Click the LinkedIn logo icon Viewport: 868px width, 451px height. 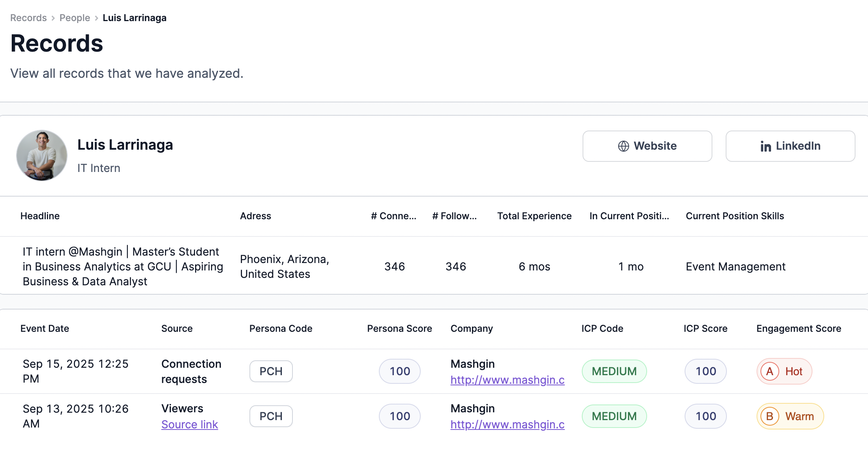point(766,146)
